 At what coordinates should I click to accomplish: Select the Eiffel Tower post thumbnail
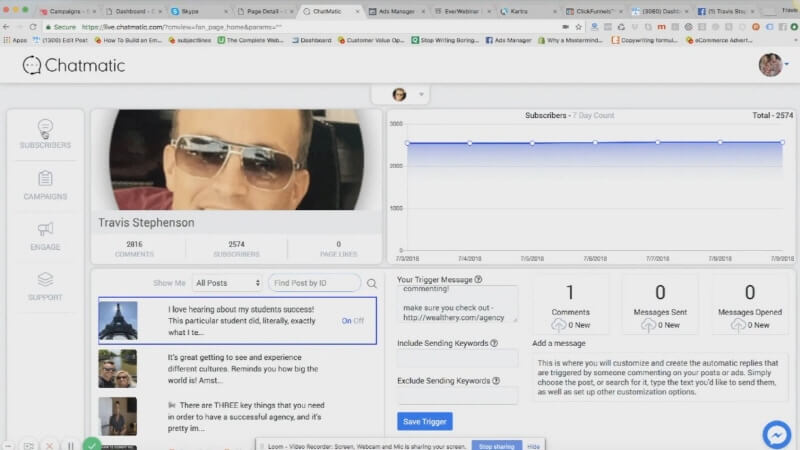click(x=118, y=320)
